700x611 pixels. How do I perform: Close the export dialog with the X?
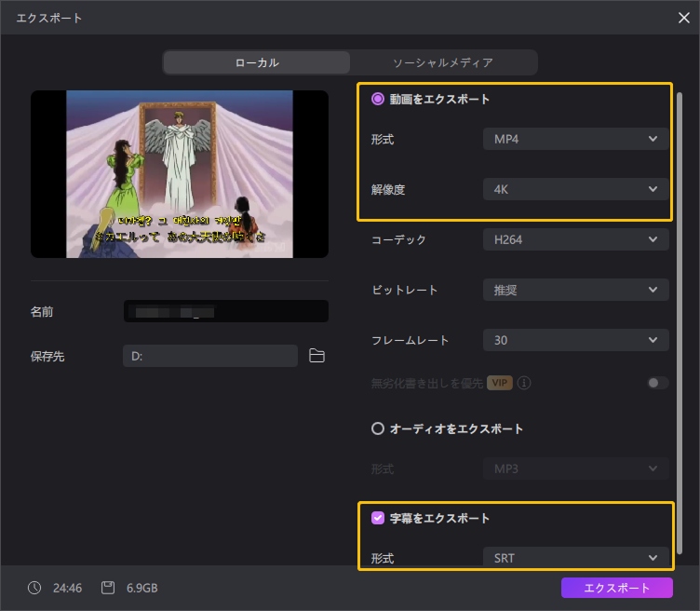(x=683, y=18)
